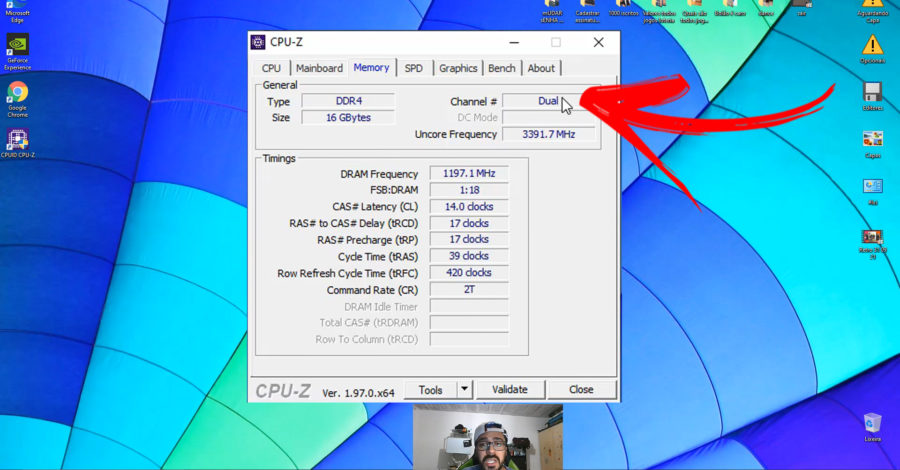Click the Channel # label

474,102
